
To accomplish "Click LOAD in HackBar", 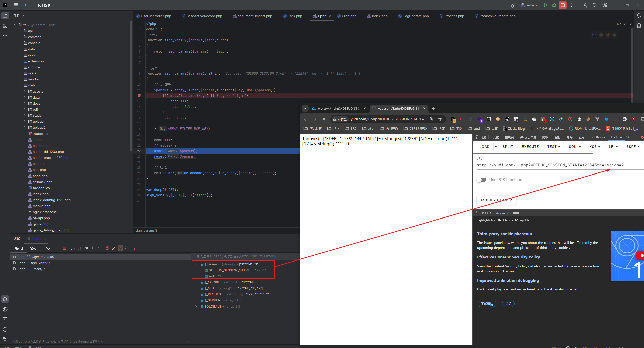I will click(x=484, y=147).
